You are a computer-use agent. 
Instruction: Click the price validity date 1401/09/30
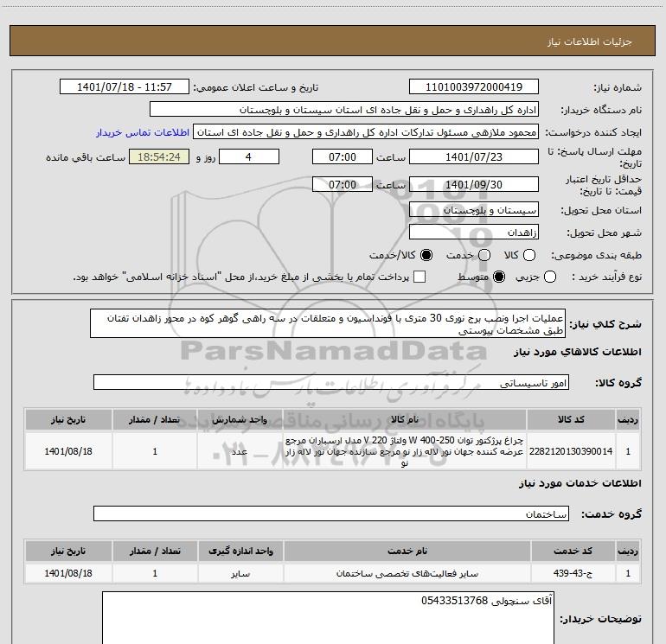(x=474, y=184)
